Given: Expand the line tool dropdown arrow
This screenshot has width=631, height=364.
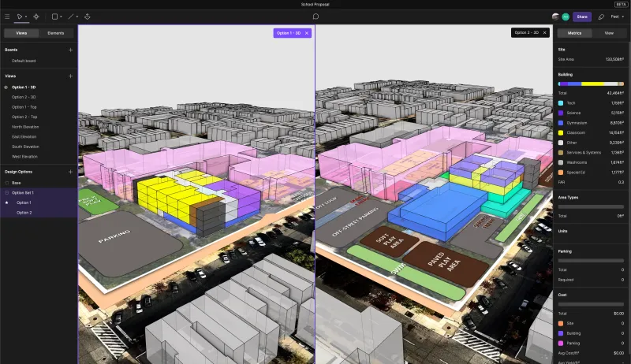Looking at the screenshot, I should tap(77, 16).
